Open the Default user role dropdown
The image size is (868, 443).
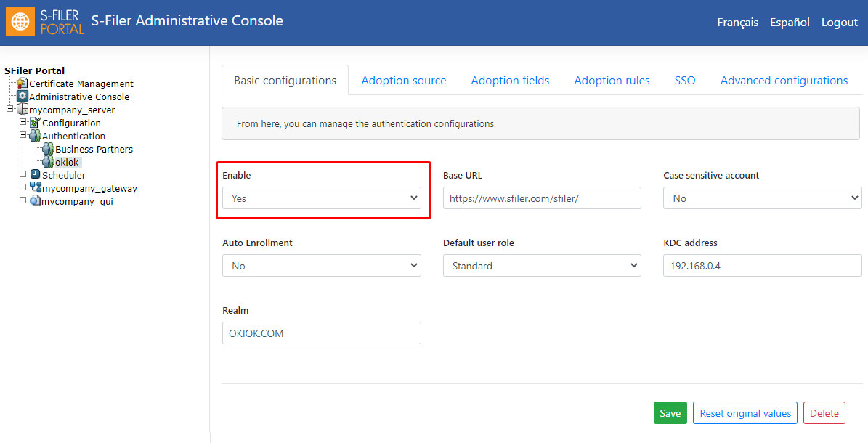click(x=542, y=266)
